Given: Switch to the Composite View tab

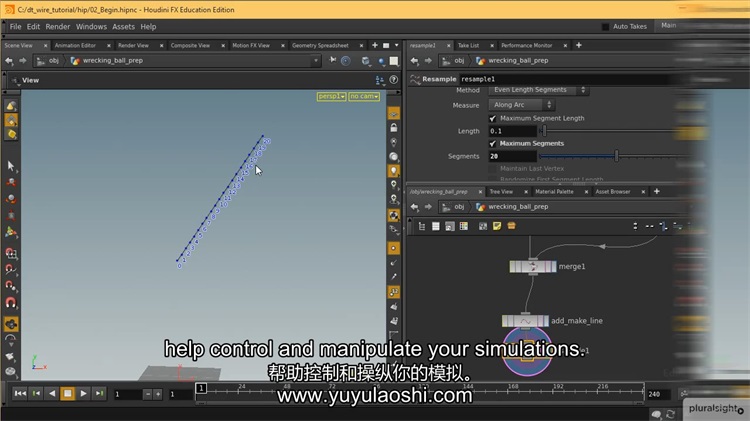Looking at the screenshot, I should click(x=190, y=45).
